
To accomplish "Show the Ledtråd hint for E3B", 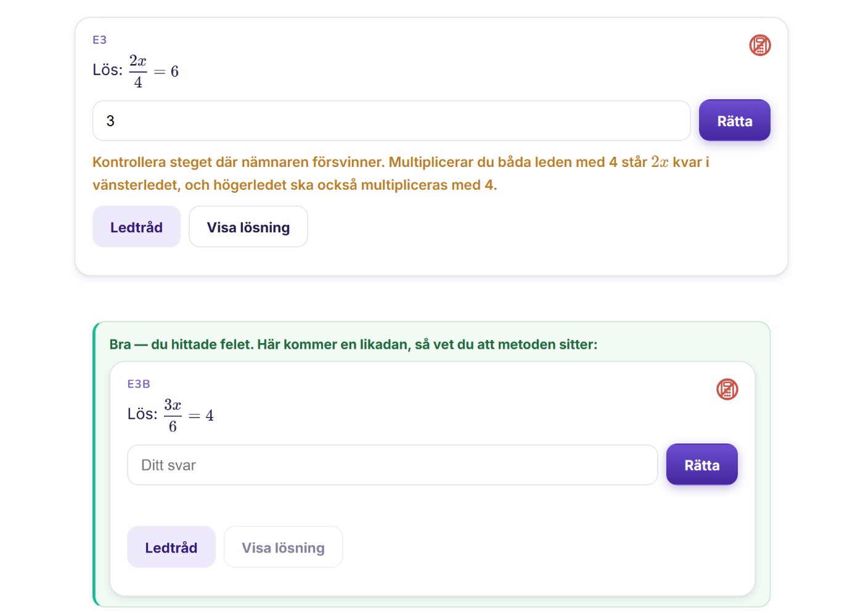I will 171,548.
